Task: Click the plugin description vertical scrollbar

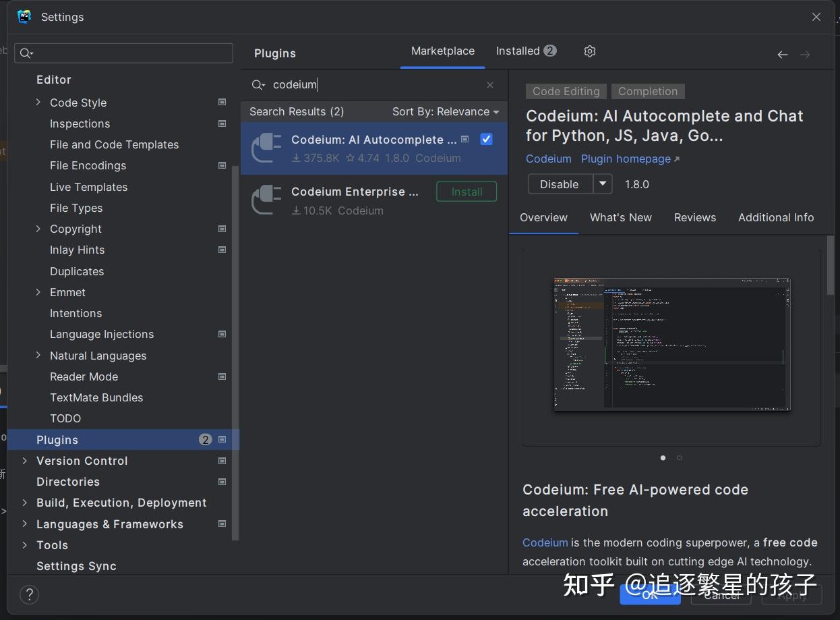Action: tap(831, 265)
